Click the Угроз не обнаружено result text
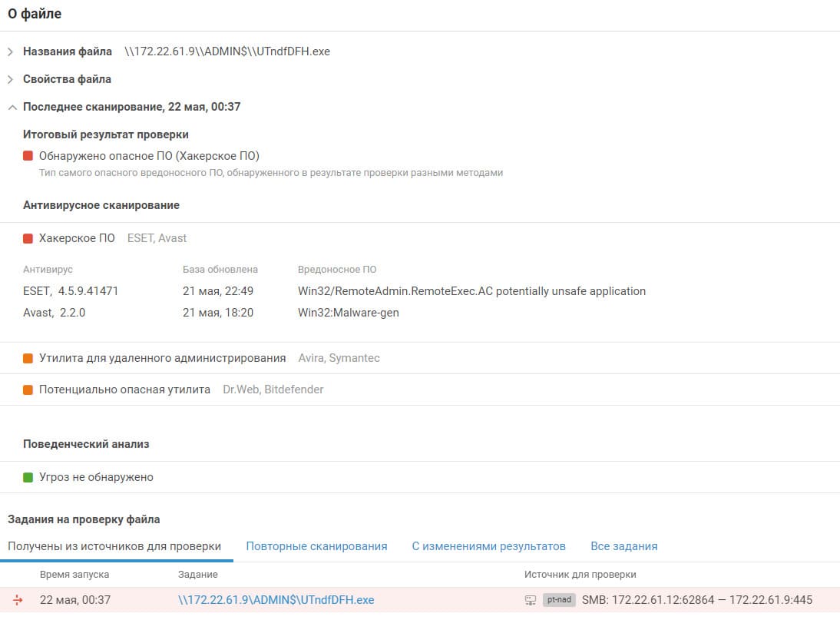 (x=97, y=477)
